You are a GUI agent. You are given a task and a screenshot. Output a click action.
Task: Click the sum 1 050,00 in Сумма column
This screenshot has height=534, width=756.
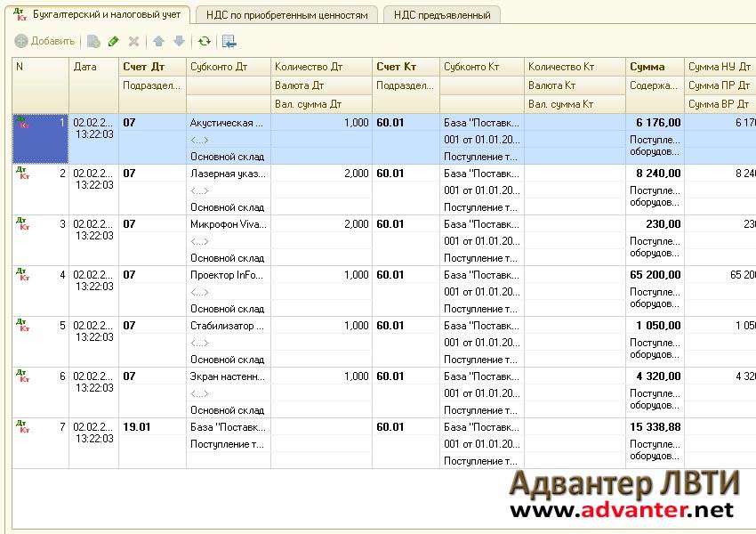pos(658,326)
